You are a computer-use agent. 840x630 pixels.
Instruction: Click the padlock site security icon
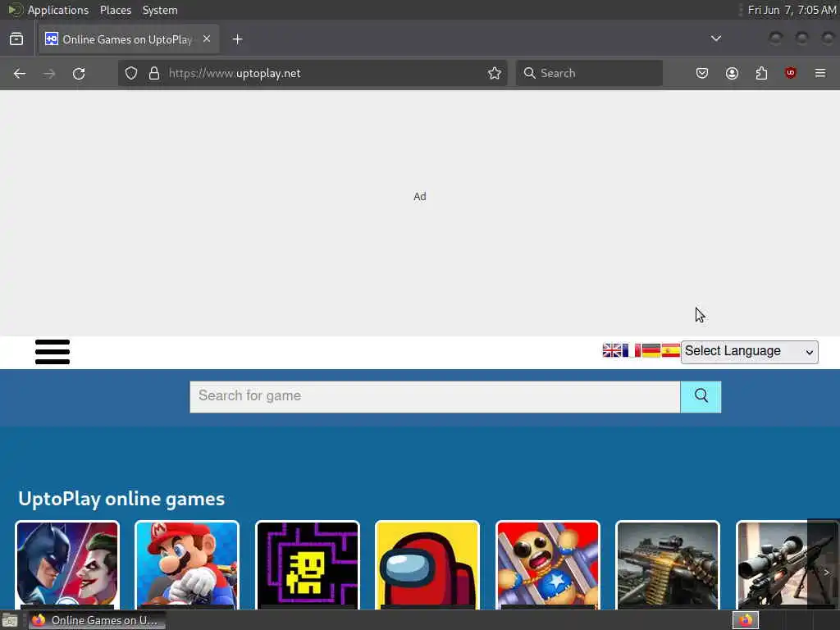tap(154, 73)
